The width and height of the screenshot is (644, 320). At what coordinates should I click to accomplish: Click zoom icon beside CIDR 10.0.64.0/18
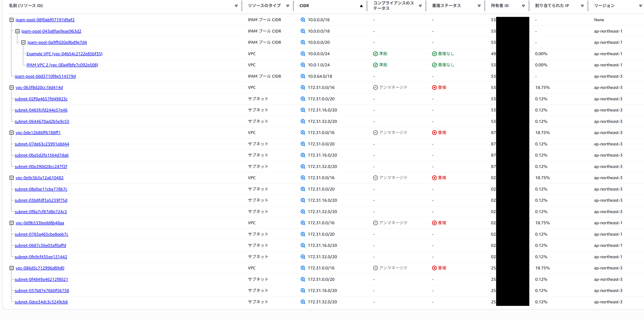(x=303, y=76)
